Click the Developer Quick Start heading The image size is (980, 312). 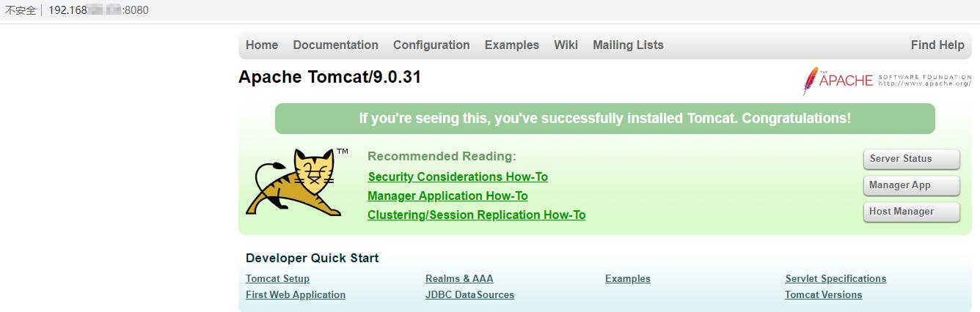pos(312,258)
